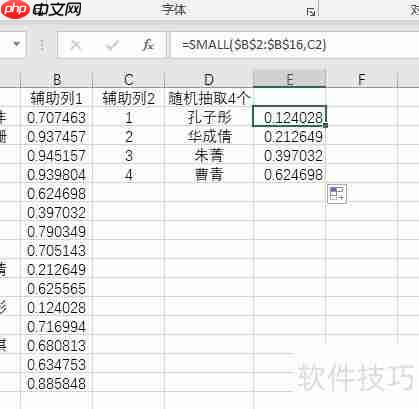Select cell with value 0.939804

point(57,174)
